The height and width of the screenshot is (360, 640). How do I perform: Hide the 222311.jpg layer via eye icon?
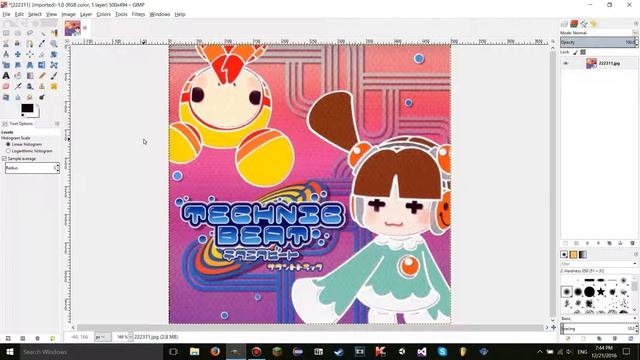(566, 63)
